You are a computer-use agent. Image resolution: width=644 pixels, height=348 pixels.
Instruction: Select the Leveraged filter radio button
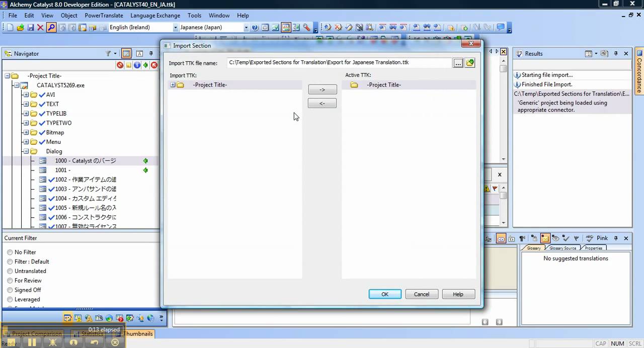[x=10, y=300]
